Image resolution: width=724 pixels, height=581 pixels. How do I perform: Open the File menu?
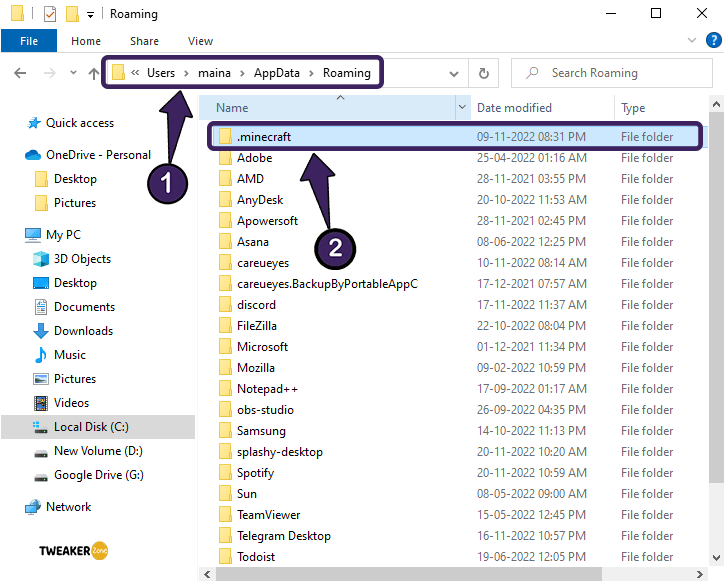29,41
